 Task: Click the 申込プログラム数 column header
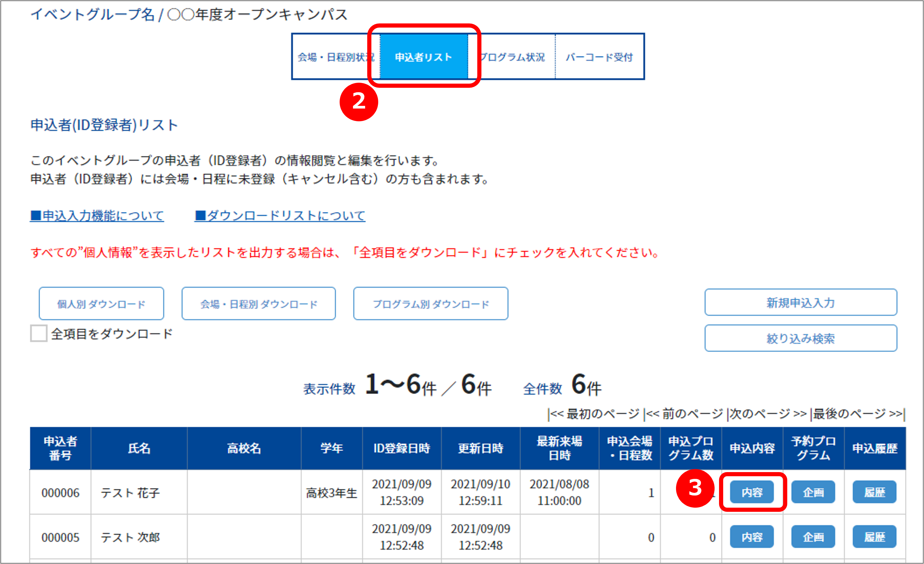click(x=691, y=448)
